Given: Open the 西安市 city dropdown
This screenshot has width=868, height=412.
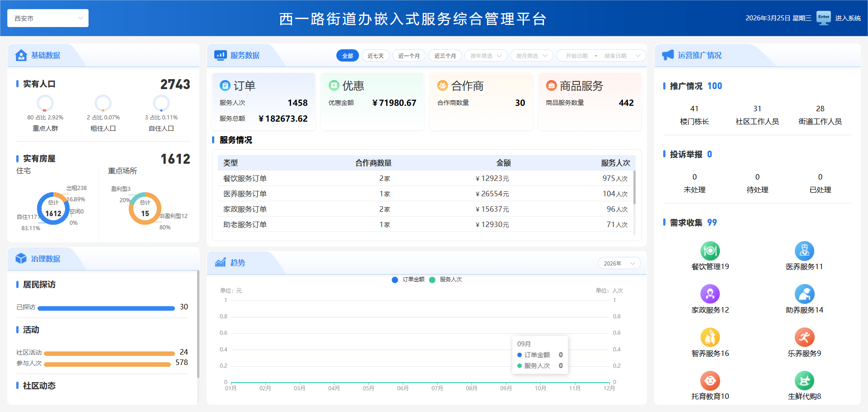Looking at the screenshot, I should pyautogui.click(x=47, y=18).
